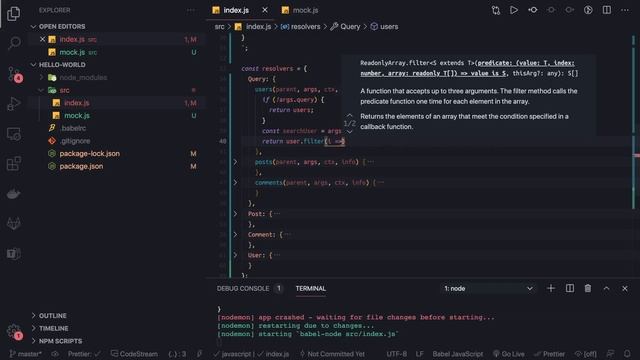Image resolution: width=640 pixels, height=360 pixels.
Task: Open the Search view in activity bar
Action: [14, 42]
